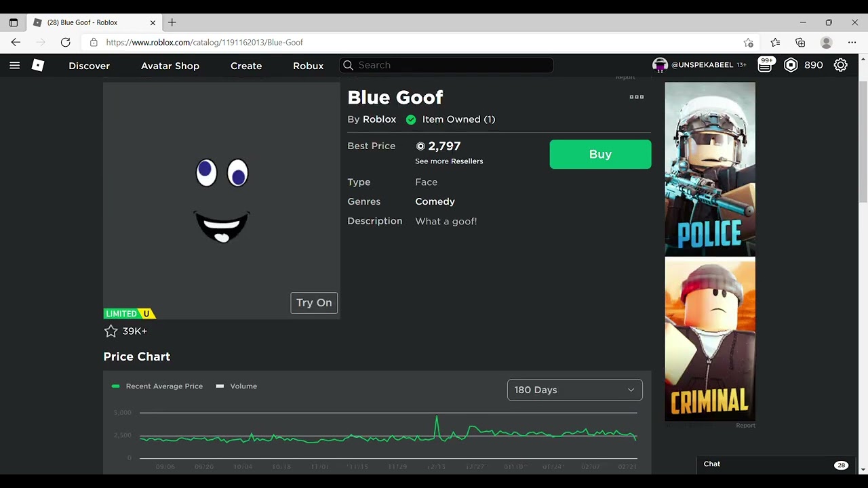Click the browser back arrow
Image resolution: width=868 pixels, height=488 pixels.
[x=16, y=42]
